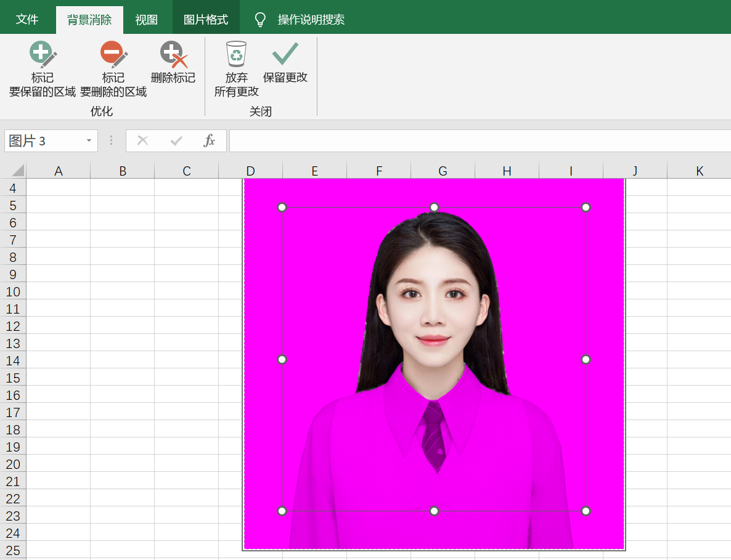This screenshot has height=560, width=731.
Task: Click the top-left selection handle of the picture
Action: [282, 208]
